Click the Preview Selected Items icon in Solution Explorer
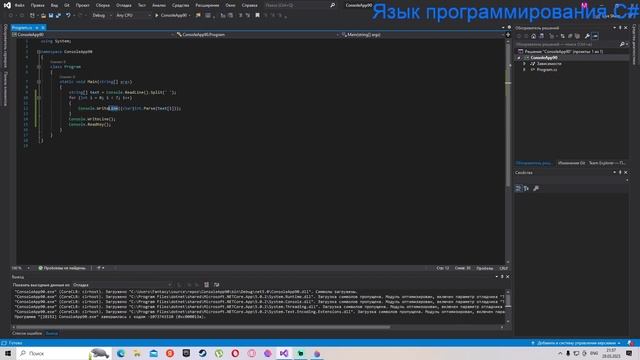This screenshot has width=640, height=360. coord(595,36)
